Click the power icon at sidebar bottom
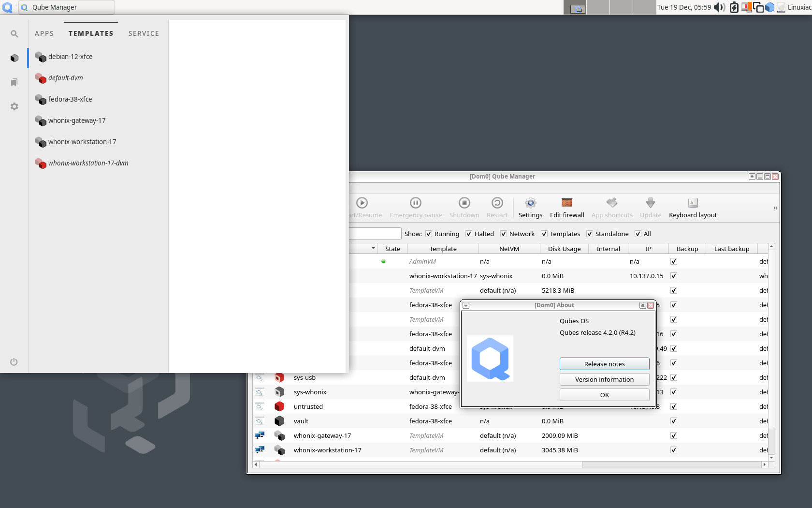The width and height of the screenshot is (812, 508). 14,362
